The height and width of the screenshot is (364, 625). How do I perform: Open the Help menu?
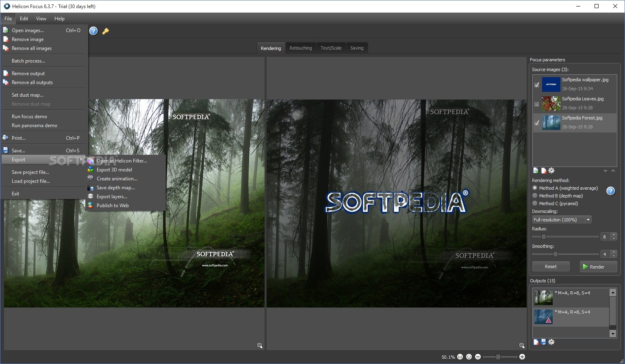59,19
